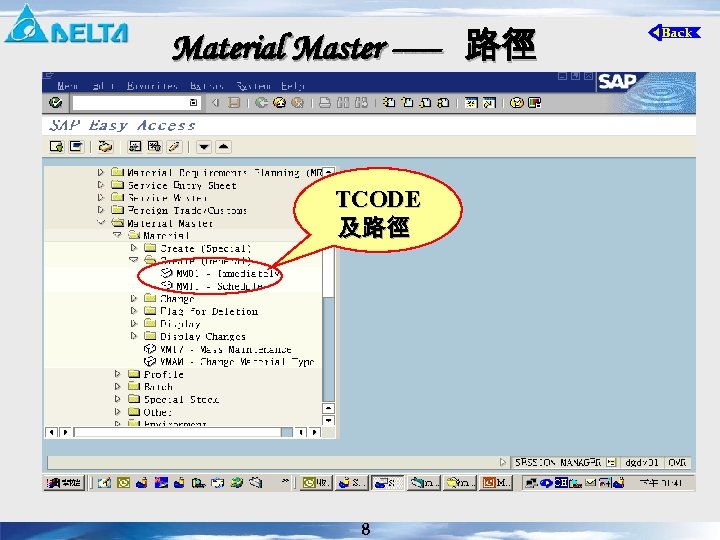This screenshot has height=540, width=720.
Task: Expand the Service Entry Sheet folder
Action: click(x=101, y=185)
